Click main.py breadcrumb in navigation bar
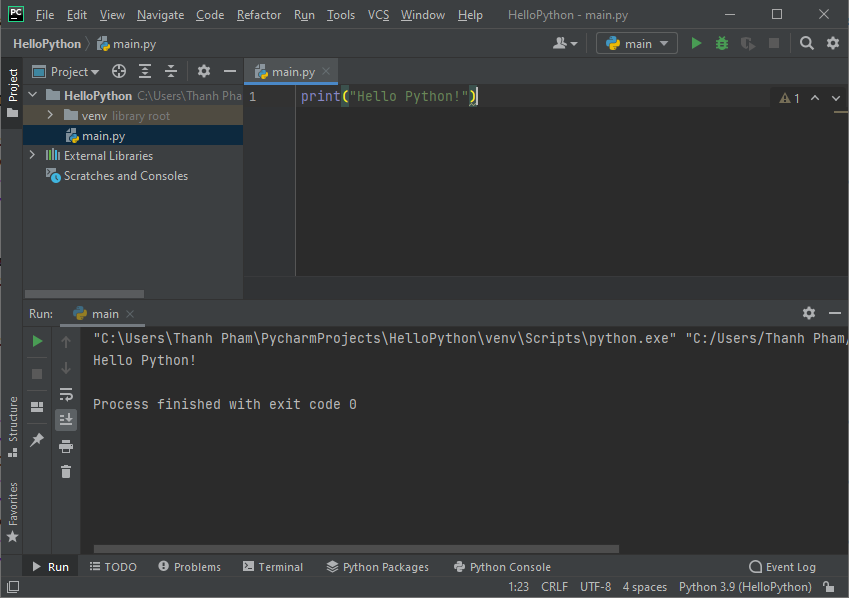 (x=127, y=44)
